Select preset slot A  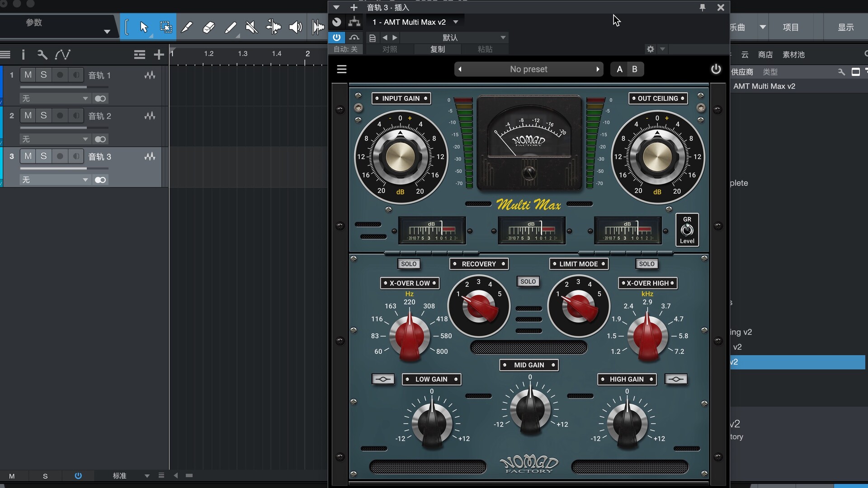(x=619, y=69)
